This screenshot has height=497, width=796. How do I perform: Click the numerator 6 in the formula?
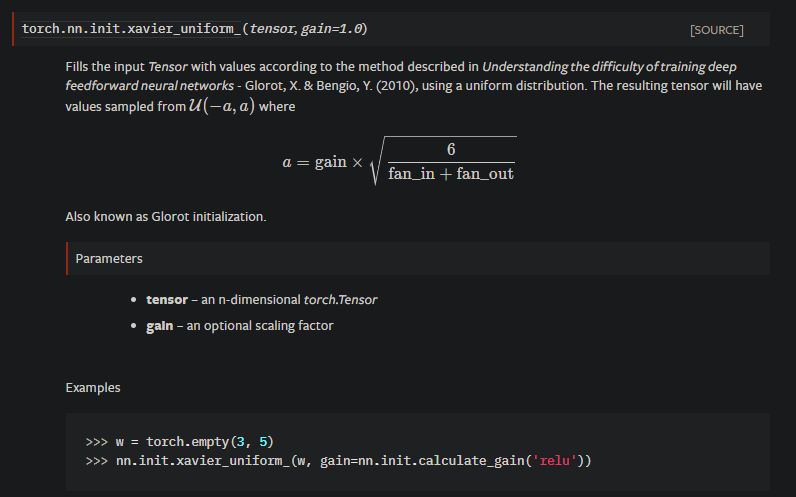click(451, 149)
